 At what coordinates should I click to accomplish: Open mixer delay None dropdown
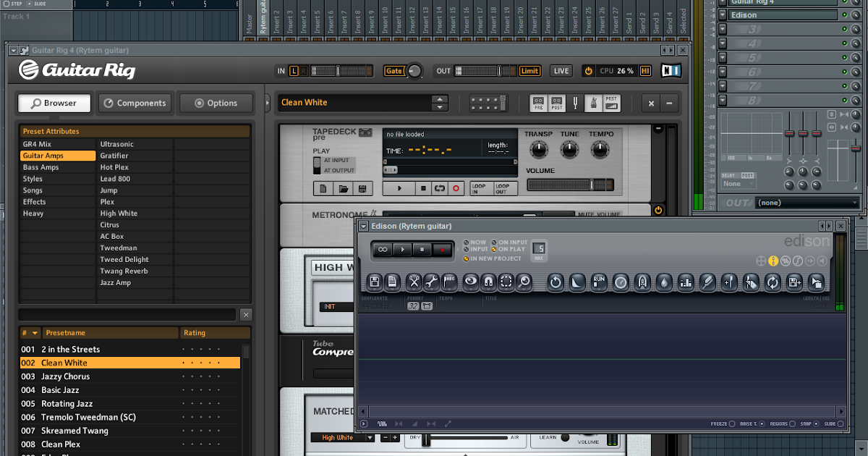738,184
